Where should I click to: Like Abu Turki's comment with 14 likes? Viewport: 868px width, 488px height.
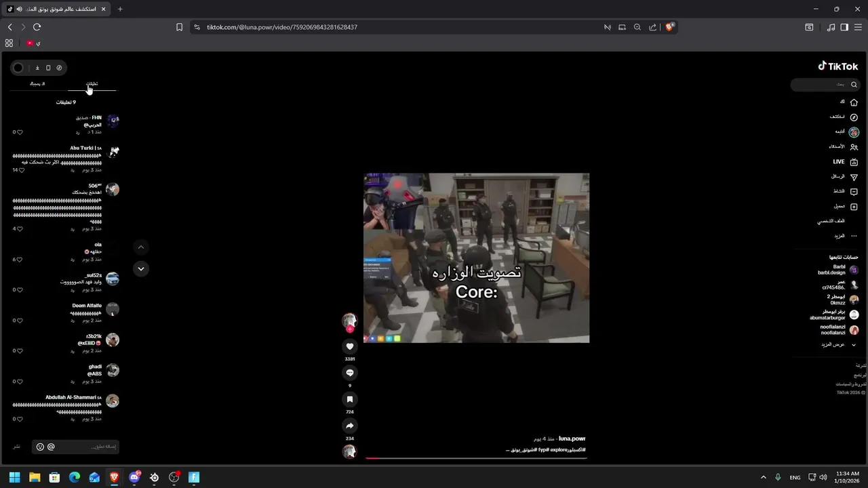20,170
